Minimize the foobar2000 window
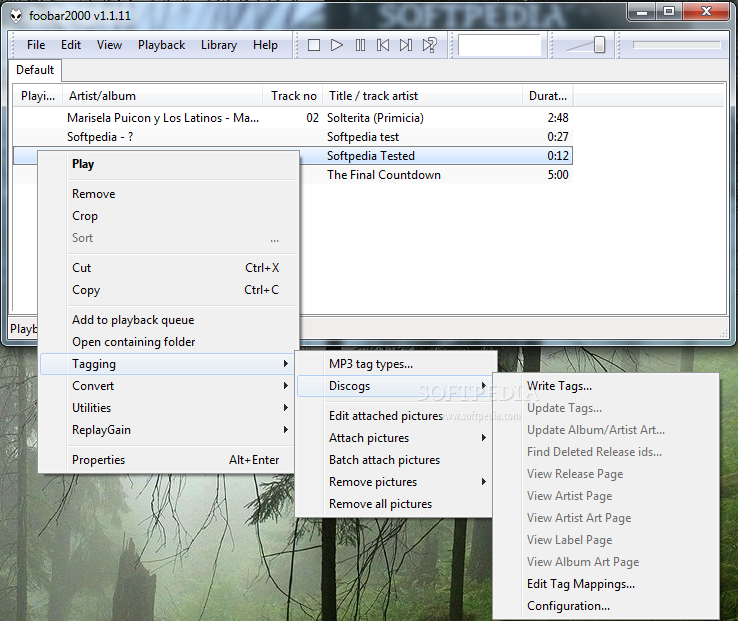Screen dimensions: 738x621 [642, 12]
